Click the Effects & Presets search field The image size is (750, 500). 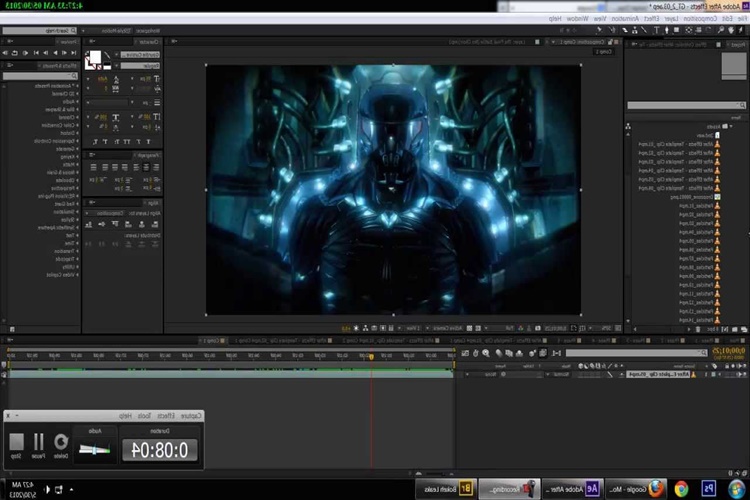tap(41, 76)
